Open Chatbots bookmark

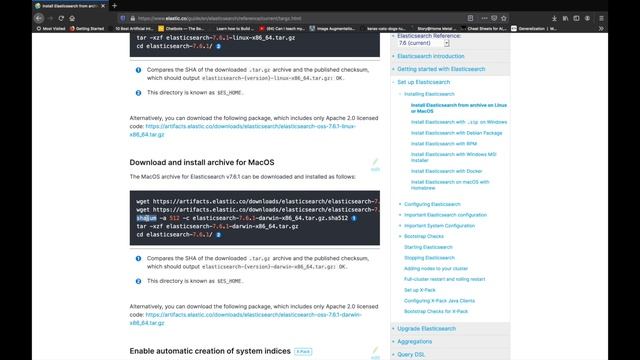click(x=181, y=29)
